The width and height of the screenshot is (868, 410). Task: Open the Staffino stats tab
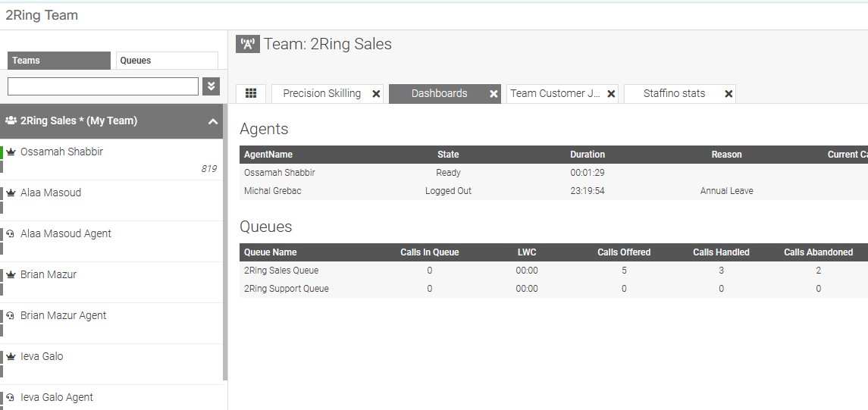[x=674, y=93]
